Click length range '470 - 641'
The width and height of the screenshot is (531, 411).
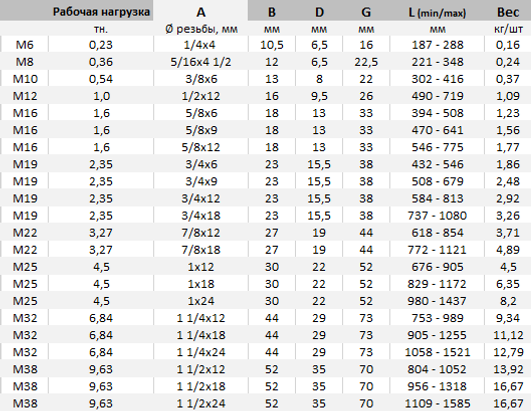pos(437,130)
